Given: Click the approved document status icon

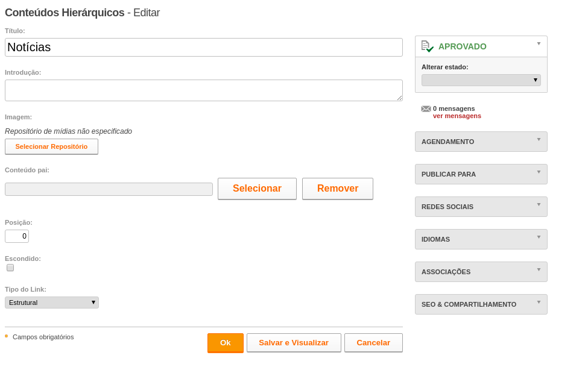Looking at the screenshot, I should click(427, 46).
